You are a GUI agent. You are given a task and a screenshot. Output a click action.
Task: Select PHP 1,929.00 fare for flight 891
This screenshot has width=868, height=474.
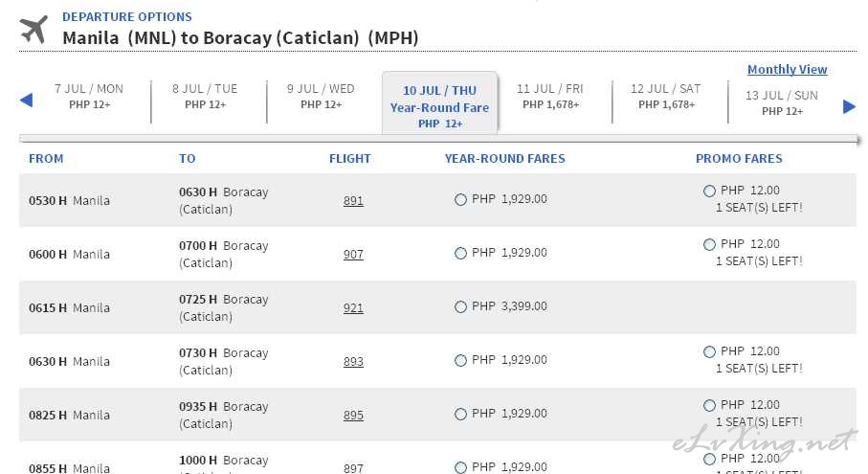[460, 199]
